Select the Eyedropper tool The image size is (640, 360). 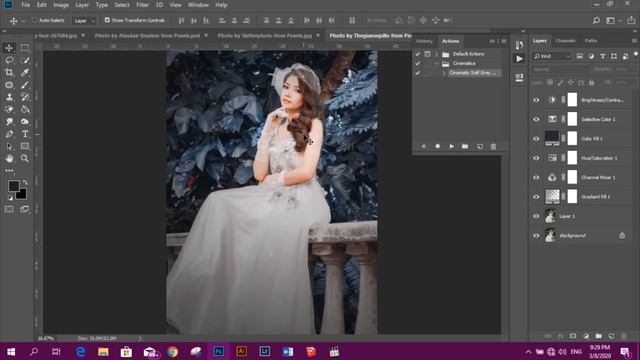tap(25, 73)
